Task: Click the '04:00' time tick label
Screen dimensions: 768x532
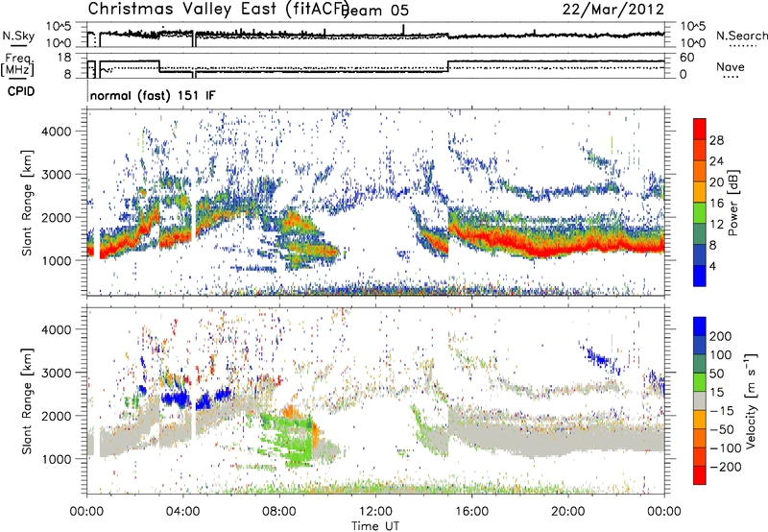Action: pos(182,512)
